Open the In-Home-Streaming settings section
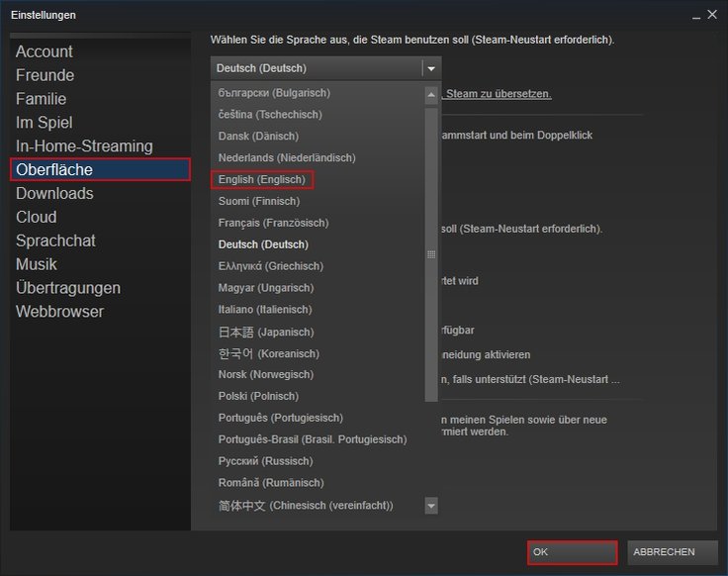 (100, 146)
